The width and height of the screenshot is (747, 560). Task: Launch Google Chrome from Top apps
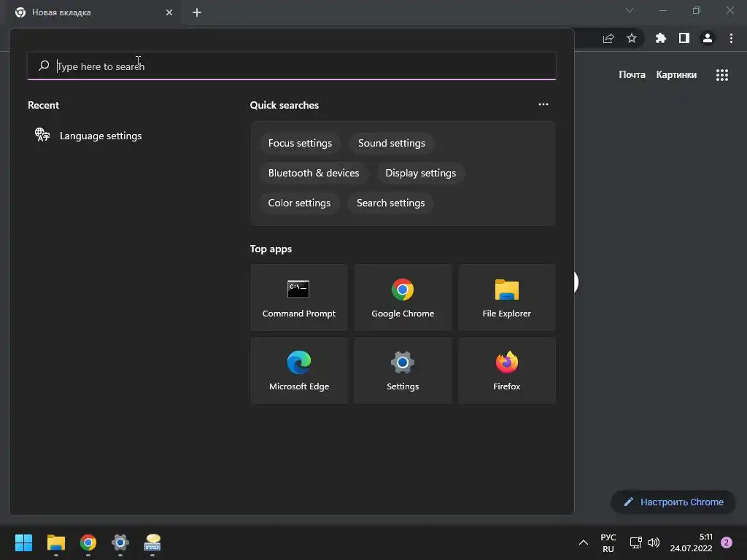(x=403, y=297)
